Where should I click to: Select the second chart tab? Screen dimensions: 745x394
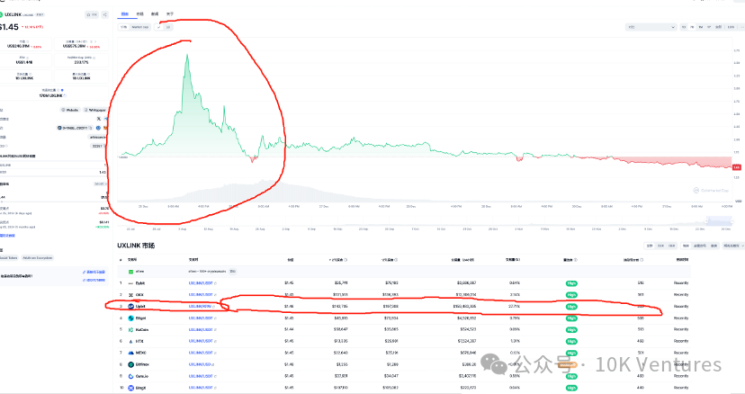(x=140, y=14)
